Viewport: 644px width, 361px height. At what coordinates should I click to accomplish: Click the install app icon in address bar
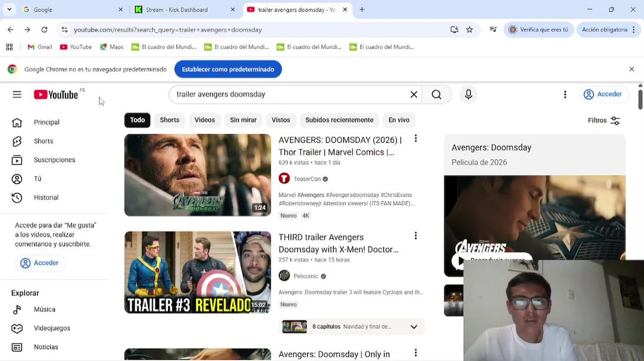coord(454,30)
